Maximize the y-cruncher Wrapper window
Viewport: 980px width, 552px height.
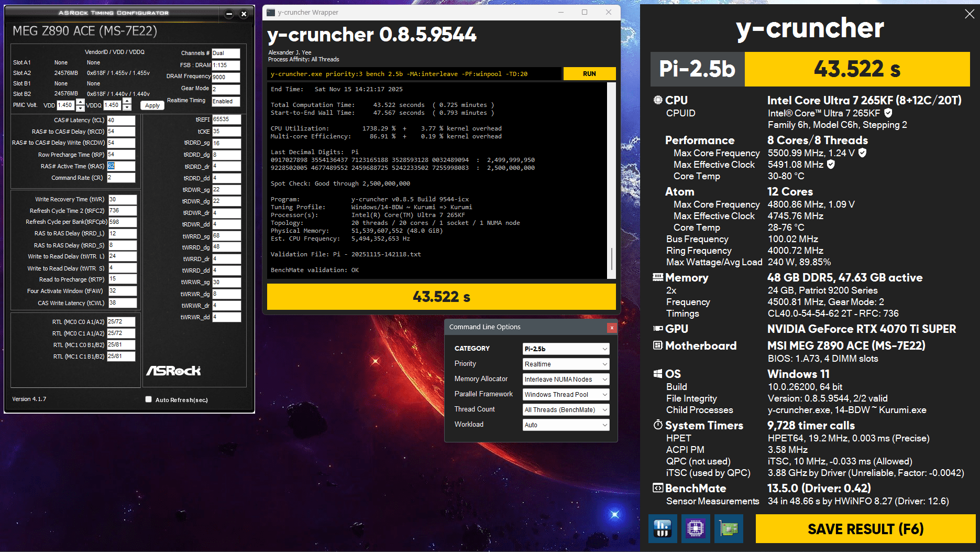tap(585, 12)
